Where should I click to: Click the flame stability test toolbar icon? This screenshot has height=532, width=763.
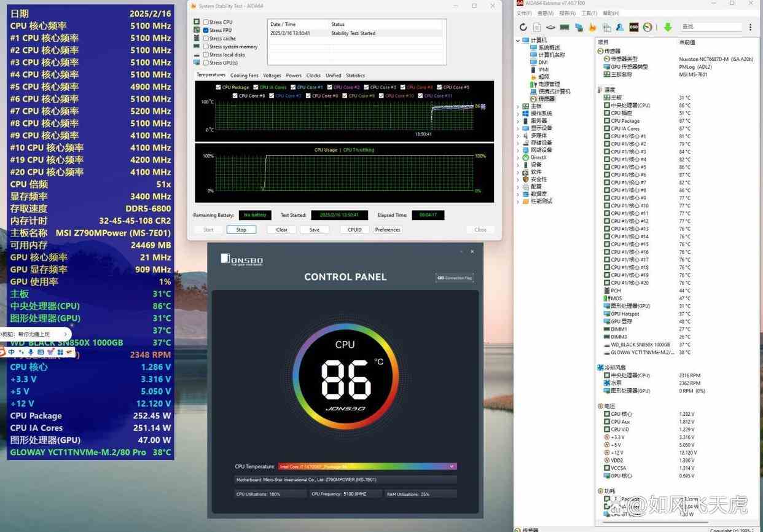pos(592,27)
